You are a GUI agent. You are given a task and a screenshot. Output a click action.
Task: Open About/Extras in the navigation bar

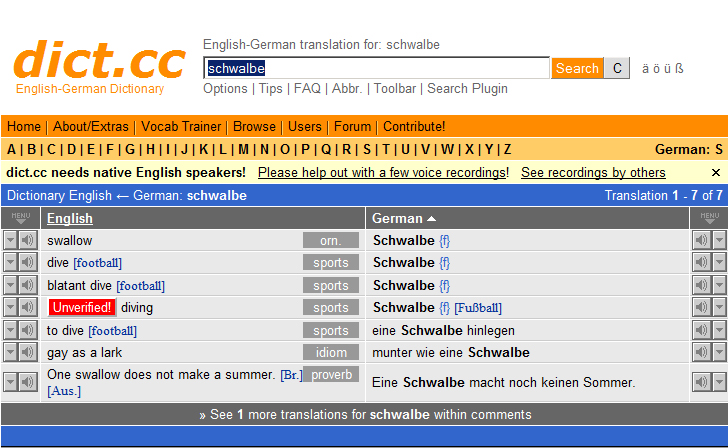coord(91,126)
